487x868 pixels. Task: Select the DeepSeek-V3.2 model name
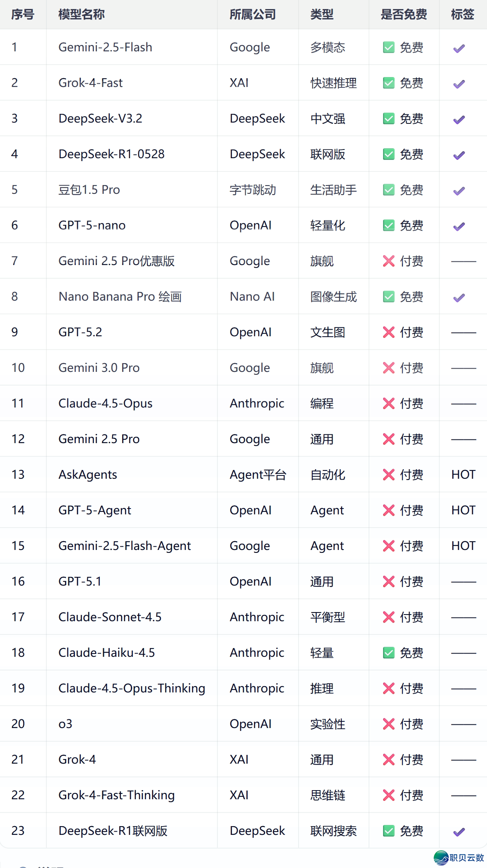[100, 118]
